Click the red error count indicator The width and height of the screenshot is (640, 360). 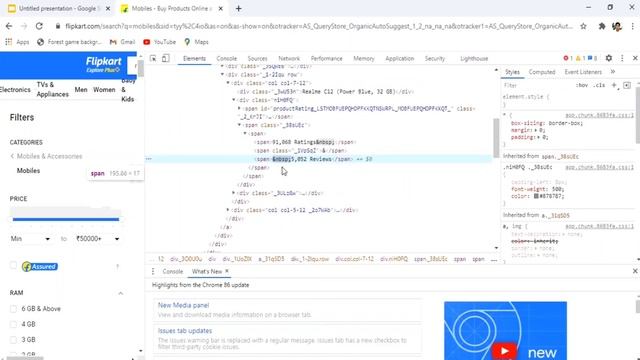click(568, 58)
